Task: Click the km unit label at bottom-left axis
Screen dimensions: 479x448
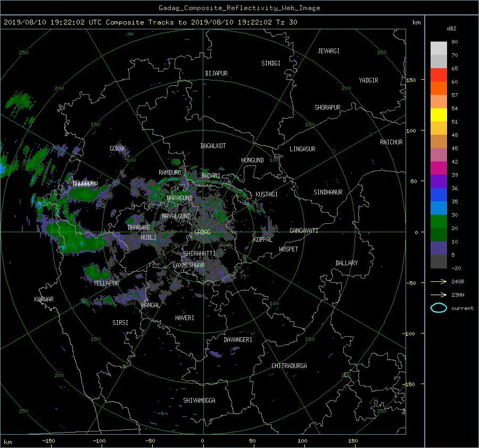Action: tap(8, 442)
